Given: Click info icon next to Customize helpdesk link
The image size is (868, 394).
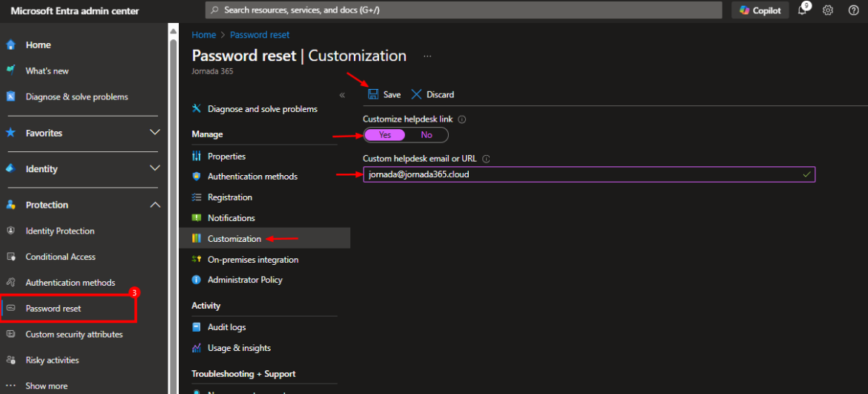Looking at the screenshot, I should coord(461,119).
